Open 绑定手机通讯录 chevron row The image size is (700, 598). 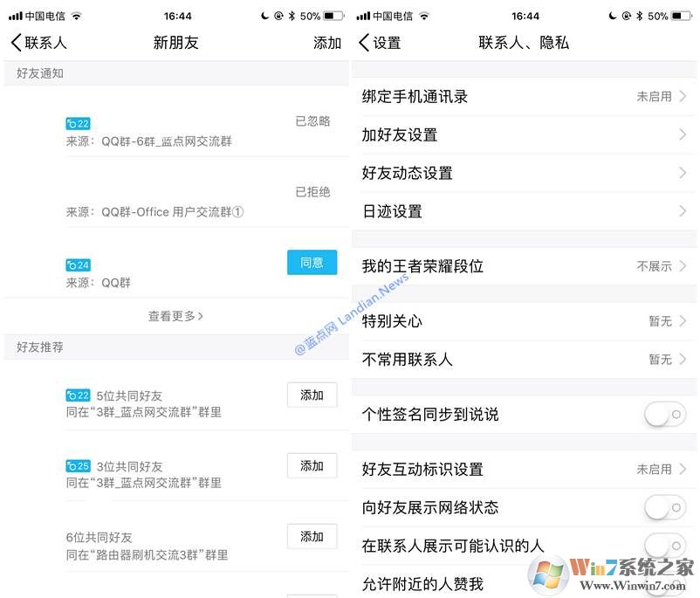(524, 97)
